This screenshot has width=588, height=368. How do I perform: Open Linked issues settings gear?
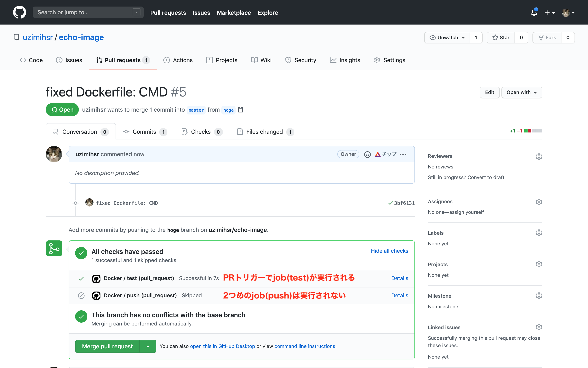[539, 327]
